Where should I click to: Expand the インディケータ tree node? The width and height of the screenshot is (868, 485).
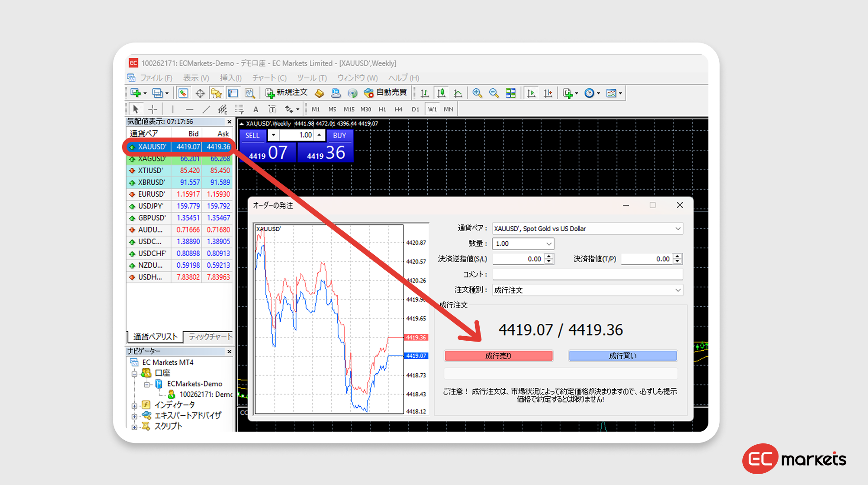click(134, 405)
